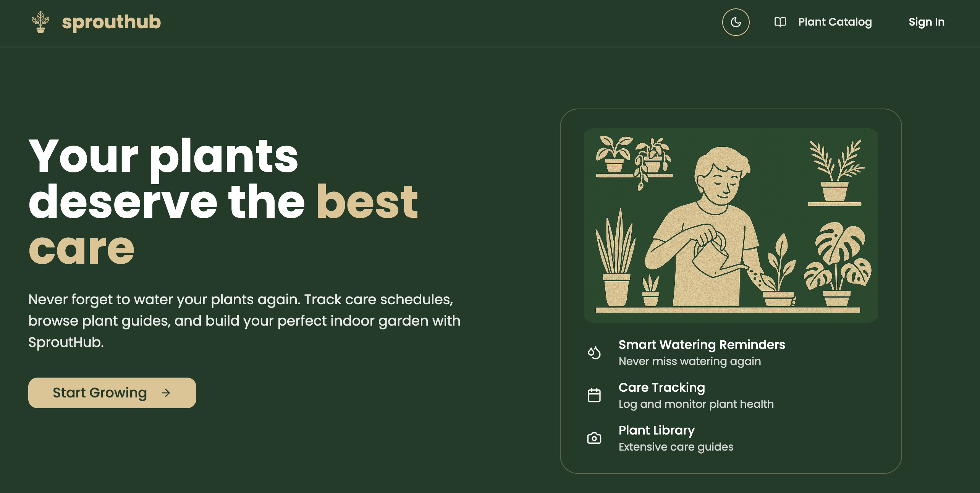Image resolution: width=980 pixels, height=493 pixels.
Task: Click the "Log and monitor plant health" text
Action: (696, 404)
